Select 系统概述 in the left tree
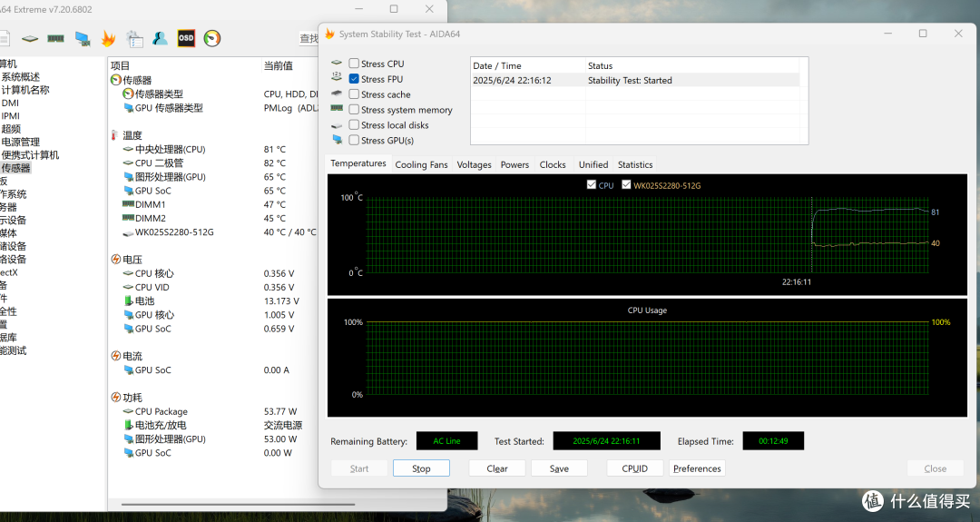Image resolution: width=980 pixels, height=522 pixels. (20, 77)
